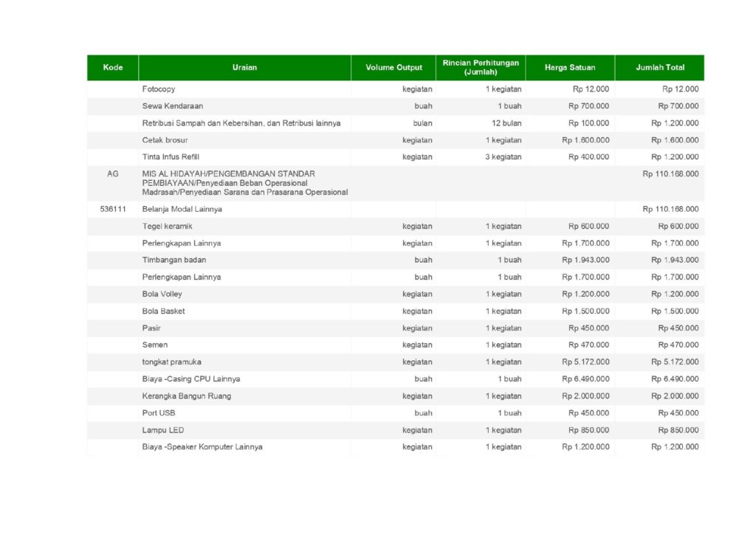Select the Biaya -Speaker Komputer Lainnya entry

click(x=202, y=447)
